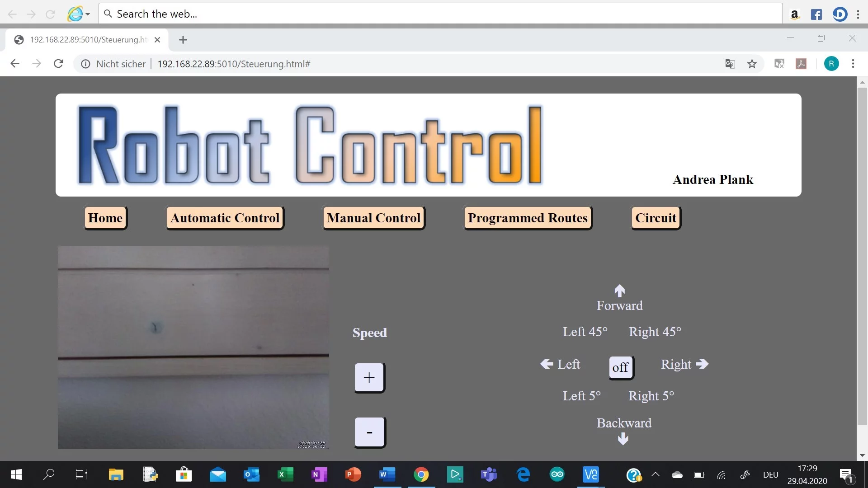Close the Steuerung.html tab

tap(157, 40)
